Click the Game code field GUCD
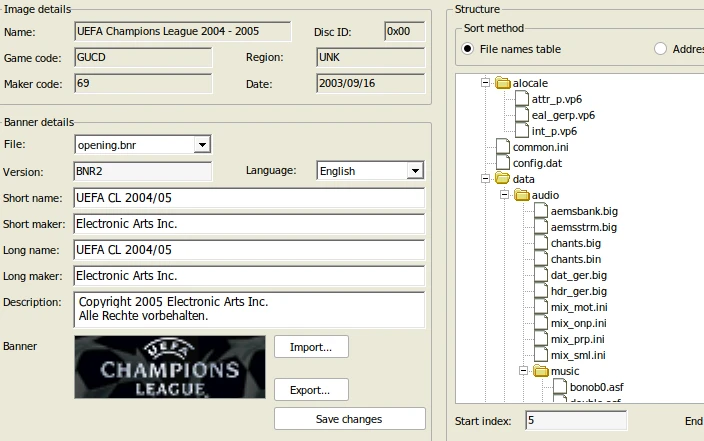This screenshot has height=441, width=704. point(143,57)
